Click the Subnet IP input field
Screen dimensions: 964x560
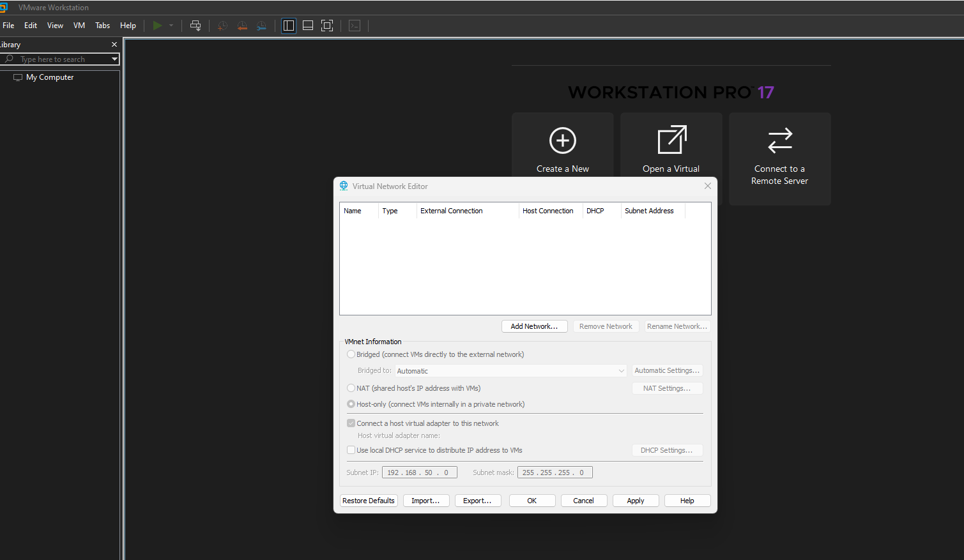click(x=420, y=473)
